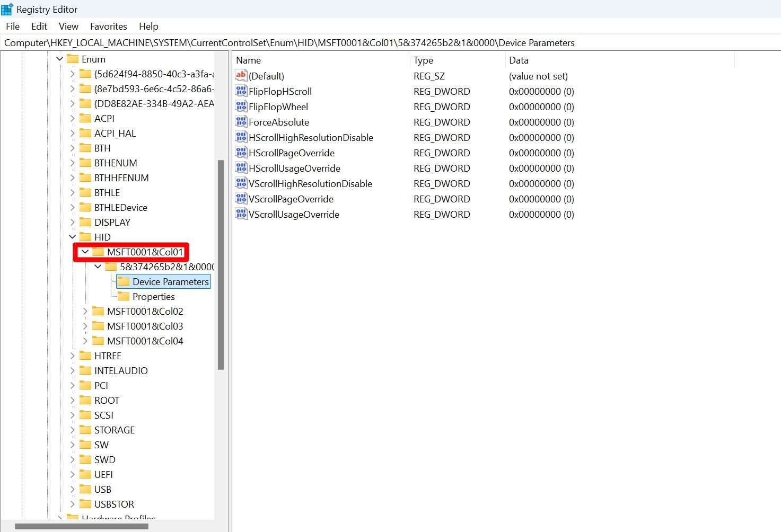Screen dimensions: 781x532
Task: Click the tree pane horizontal scrollbar thumb
Action: (82, 527)
